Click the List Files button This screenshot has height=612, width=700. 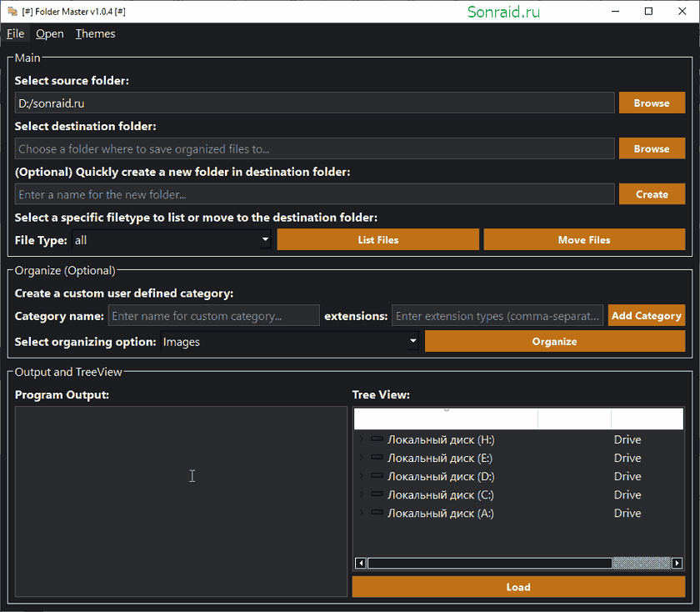377,239
